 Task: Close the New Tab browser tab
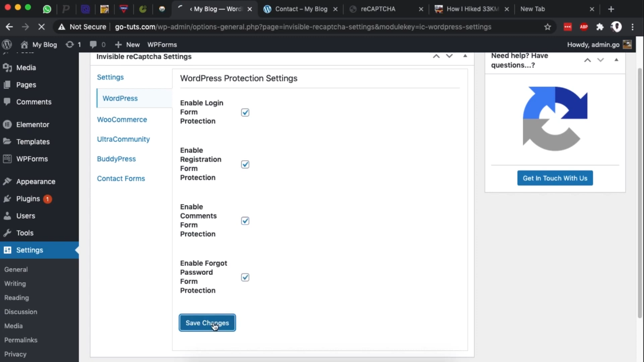pos(592,9)
